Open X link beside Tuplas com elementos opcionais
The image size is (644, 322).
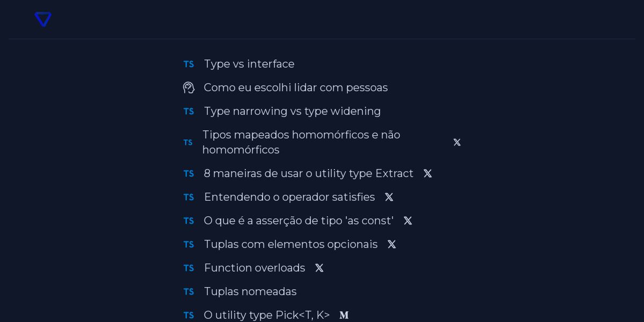point(392,244)
